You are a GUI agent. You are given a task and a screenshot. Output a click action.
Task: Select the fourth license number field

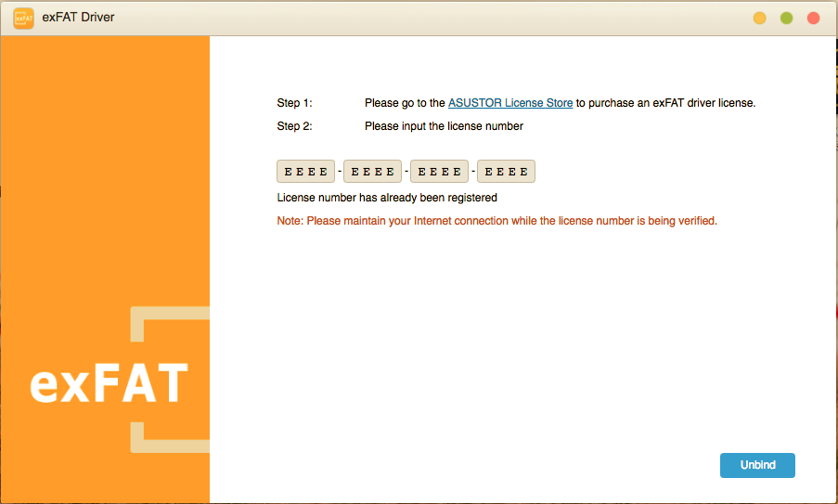tap(506, 172)
